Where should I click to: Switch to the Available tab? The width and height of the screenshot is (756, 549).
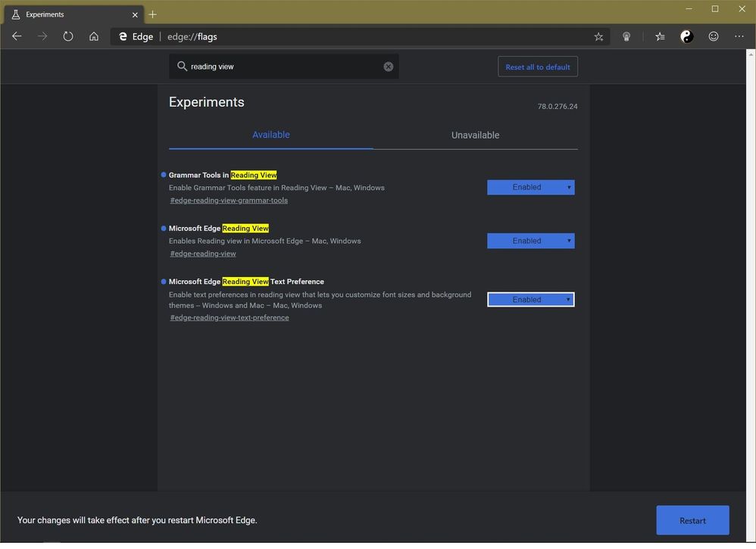point(271,135)
